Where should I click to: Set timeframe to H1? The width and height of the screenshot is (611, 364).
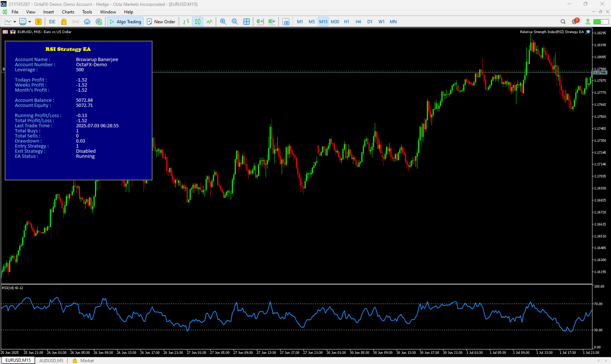coord(346,22)
